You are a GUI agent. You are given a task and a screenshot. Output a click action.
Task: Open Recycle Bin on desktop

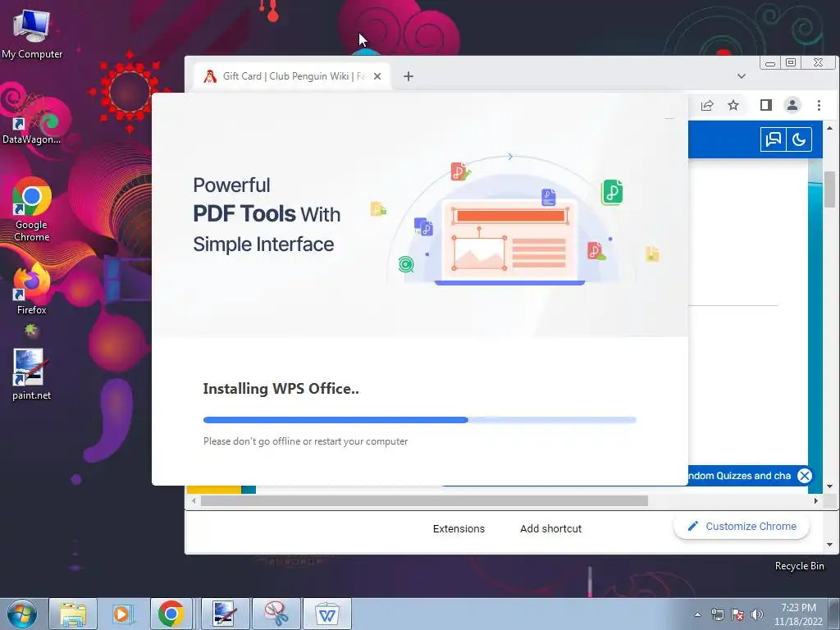click(799, 566)
